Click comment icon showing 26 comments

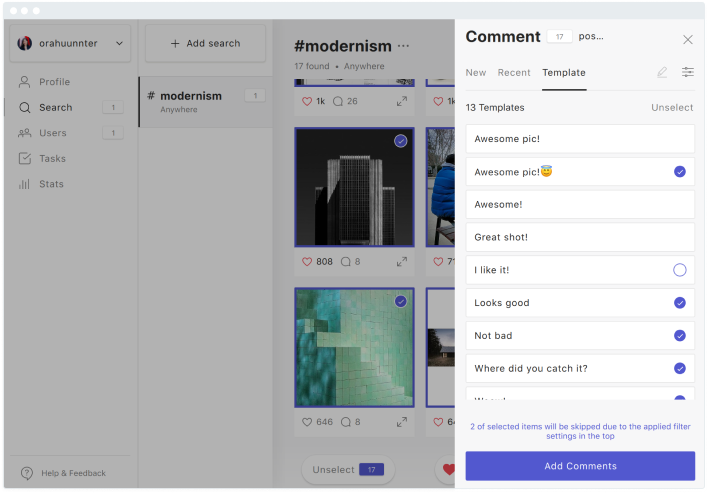(x=338, y=102)
